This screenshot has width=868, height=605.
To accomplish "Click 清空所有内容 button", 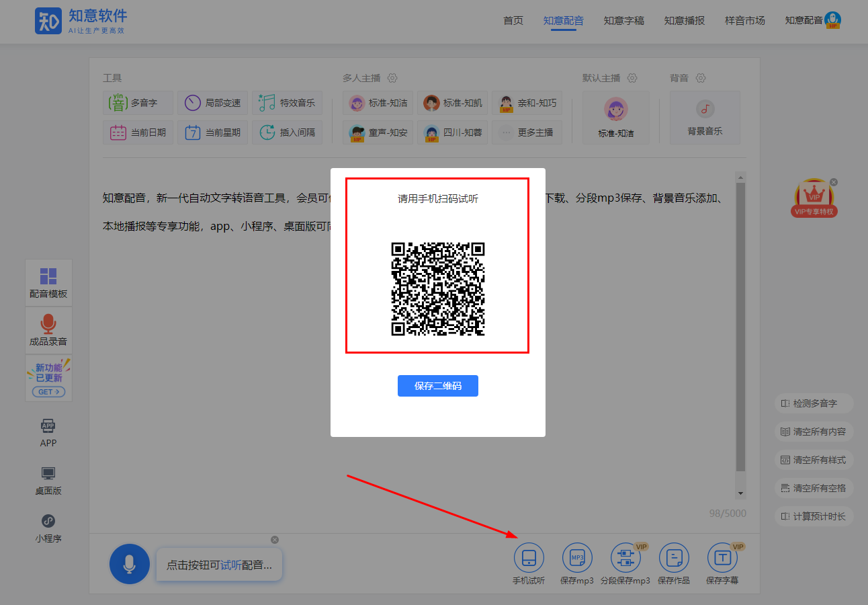I will pos(814,432).
